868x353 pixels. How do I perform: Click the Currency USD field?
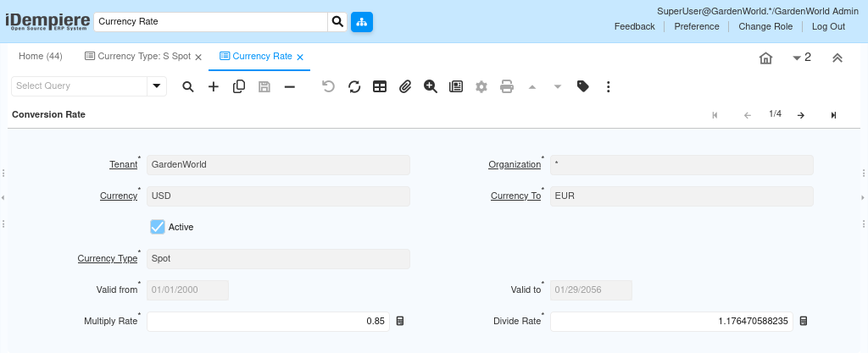click(x=278, y=196)
